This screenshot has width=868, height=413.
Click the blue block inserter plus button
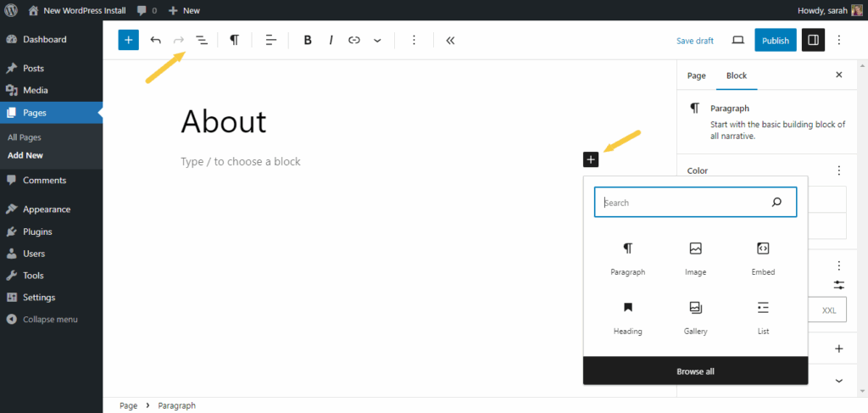[128, 40]
